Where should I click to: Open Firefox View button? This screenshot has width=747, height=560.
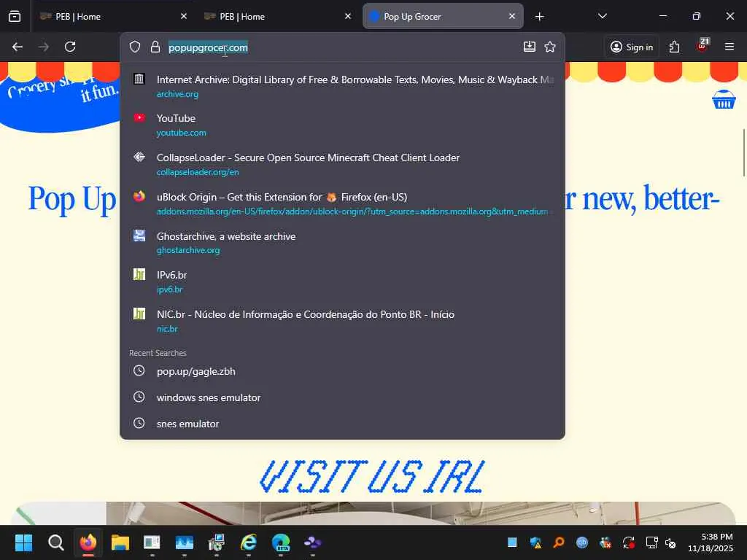click(x=15, y=16)
